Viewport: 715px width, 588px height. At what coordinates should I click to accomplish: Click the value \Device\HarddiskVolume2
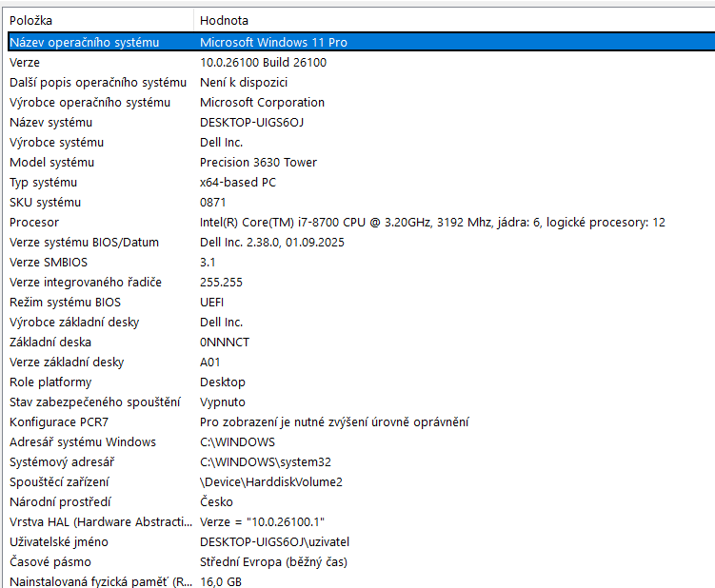pyautogui.click(x=270, y=482)
